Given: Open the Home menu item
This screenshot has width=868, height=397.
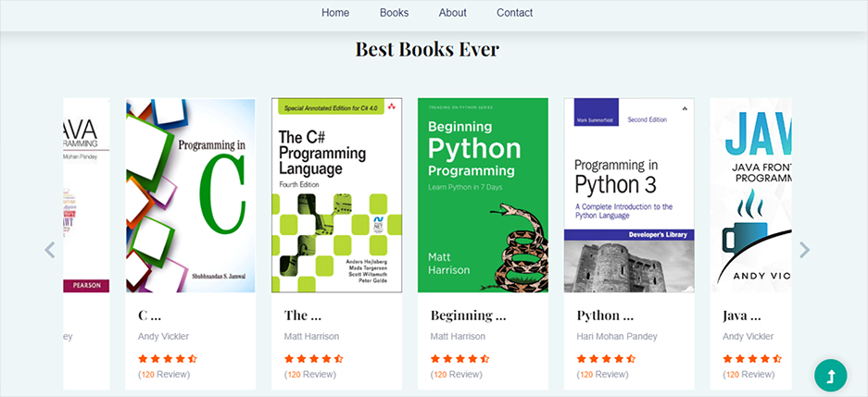Looking at the screenshot, I should (x=335, y=13).
